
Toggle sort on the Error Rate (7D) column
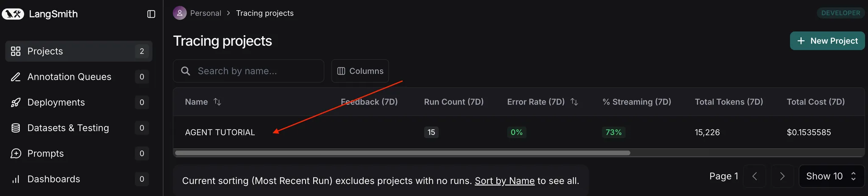pyautogui.click(x=574, y=102)
